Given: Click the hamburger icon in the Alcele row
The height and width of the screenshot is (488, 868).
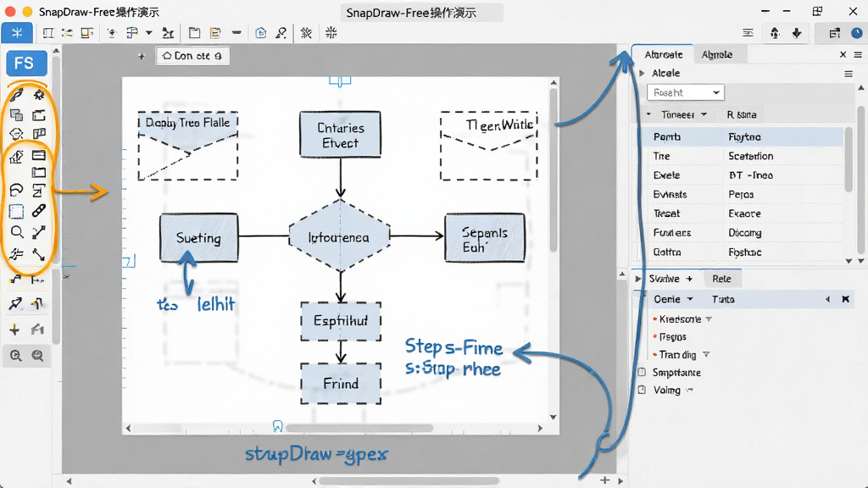Looking at the screenshot, I should pyautogui.click(x=848, y=74).
